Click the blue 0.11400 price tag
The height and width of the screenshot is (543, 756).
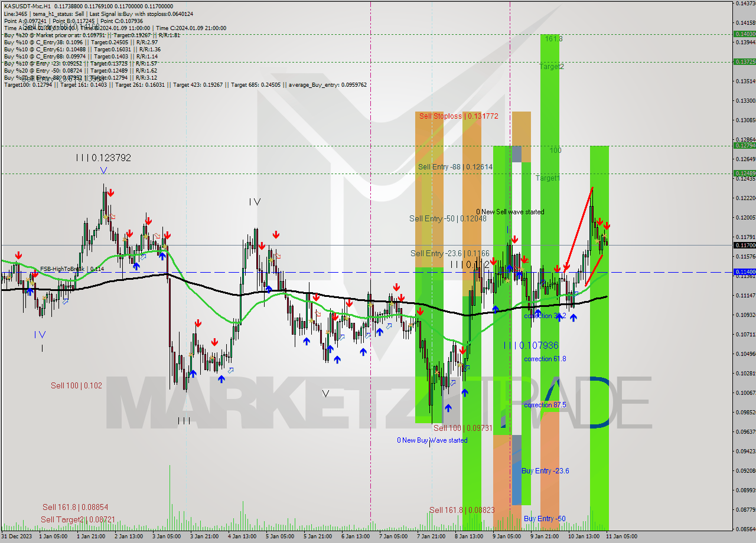[744, 272]
